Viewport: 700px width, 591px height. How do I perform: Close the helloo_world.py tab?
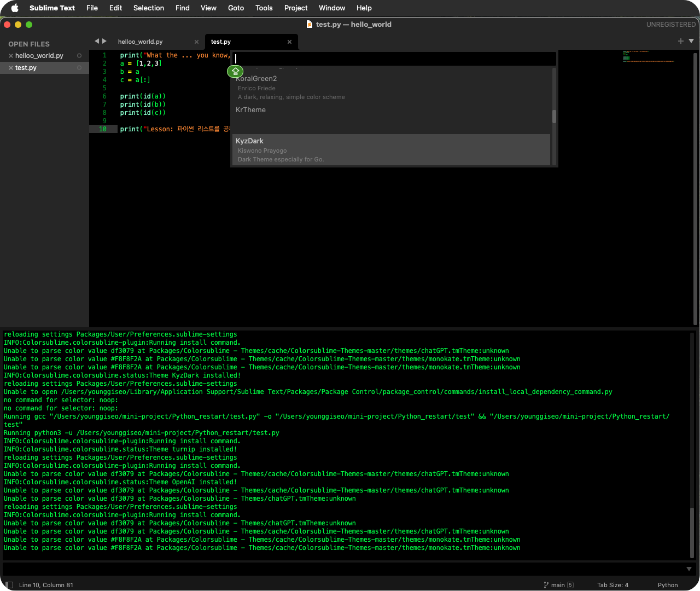(x=196, y=42)
